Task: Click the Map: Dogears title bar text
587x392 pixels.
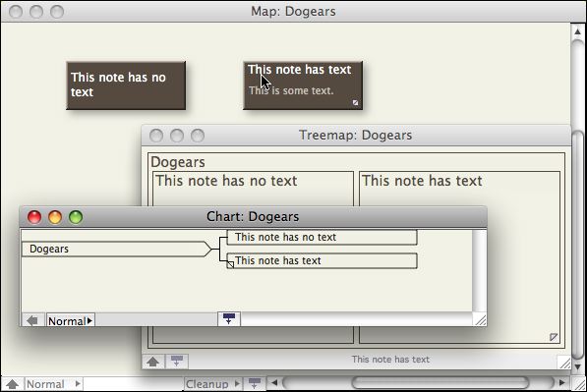Action: 293,11
